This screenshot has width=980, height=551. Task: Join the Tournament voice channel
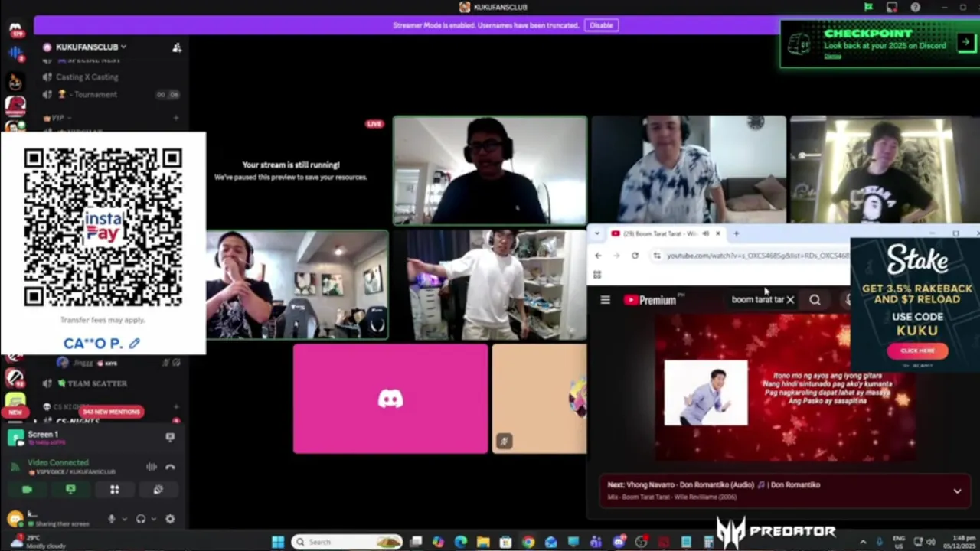click(x=96, y=94)
